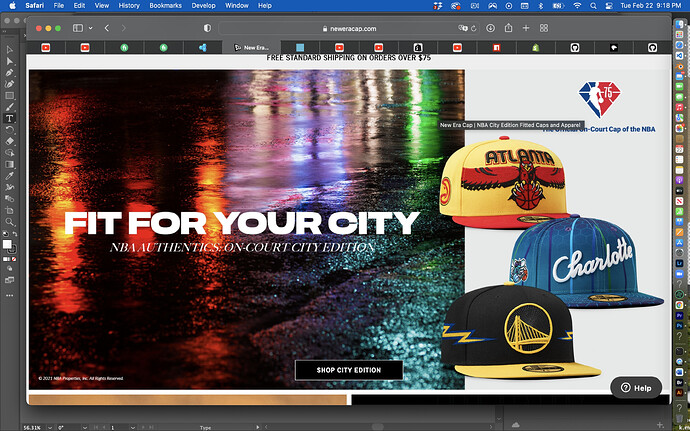
Task: Click the SHOP CITY EDITION button
Action: pyautogui.click(x=348, y=370)
